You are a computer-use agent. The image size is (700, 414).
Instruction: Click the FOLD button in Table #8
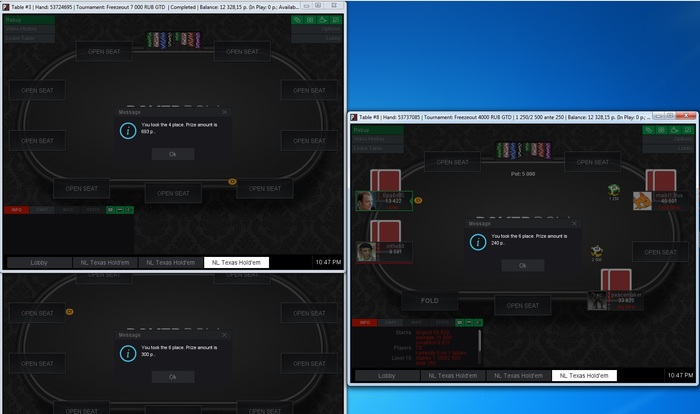[x=430, y=301]
